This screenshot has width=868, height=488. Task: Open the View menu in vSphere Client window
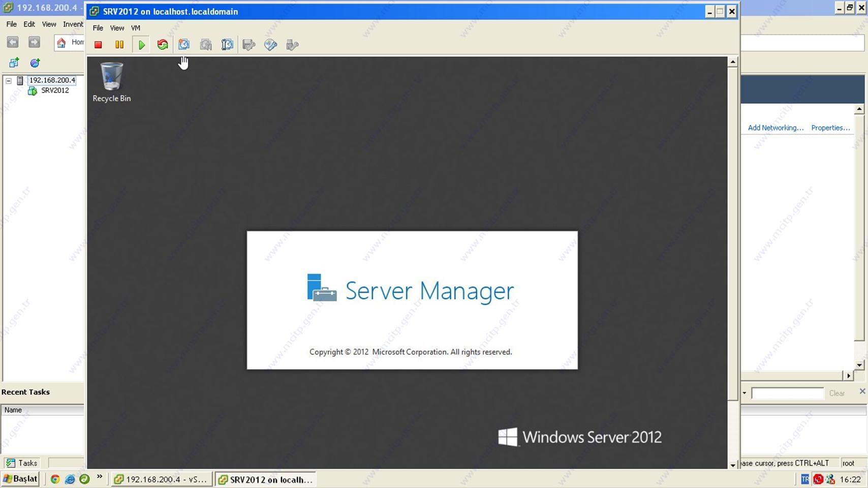tap(49, 24)
